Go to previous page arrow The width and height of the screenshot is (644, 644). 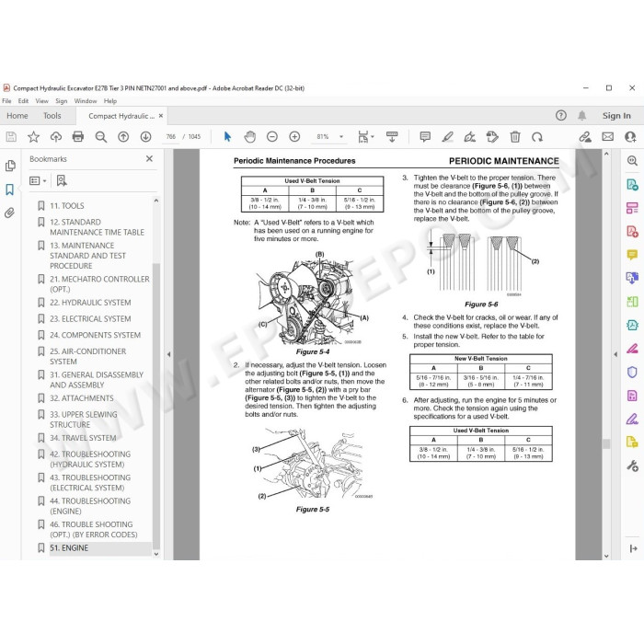pos(123,137)
